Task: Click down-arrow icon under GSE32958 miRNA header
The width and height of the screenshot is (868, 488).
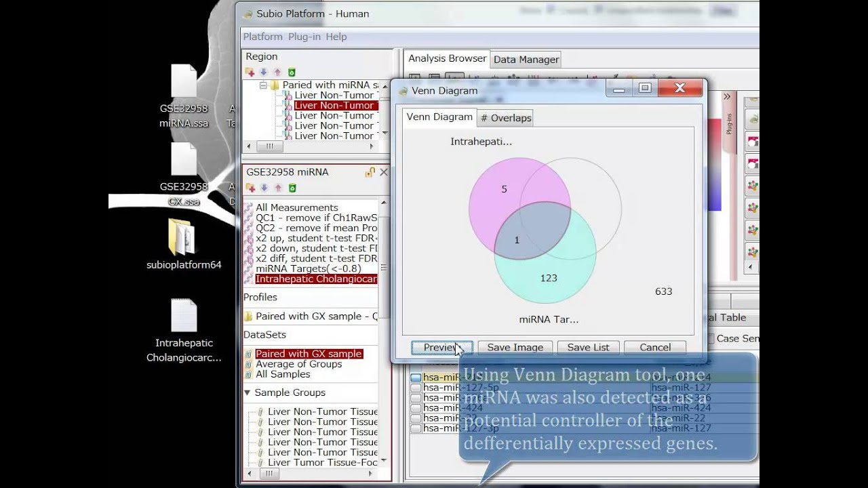Action: pyautogui.click(x=264, y=188)
